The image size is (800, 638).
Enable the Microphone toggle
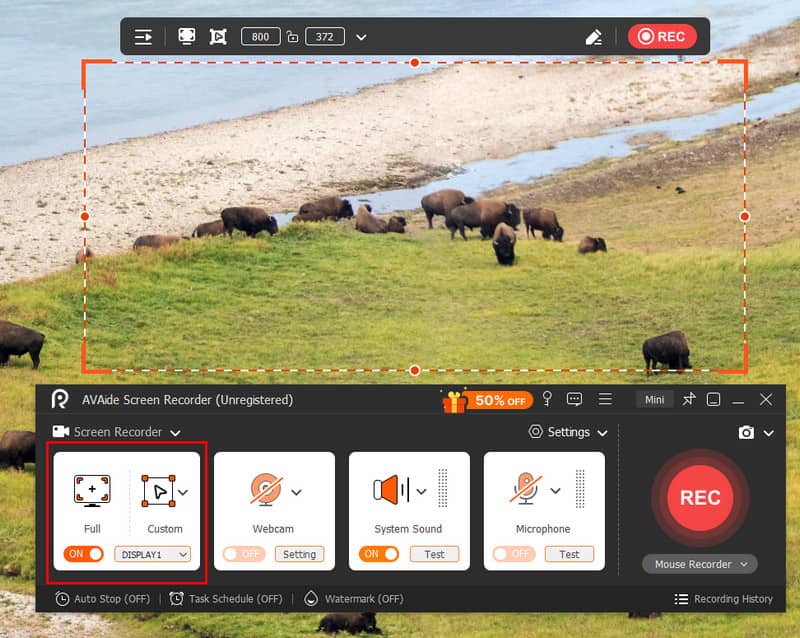coord(515,554)
